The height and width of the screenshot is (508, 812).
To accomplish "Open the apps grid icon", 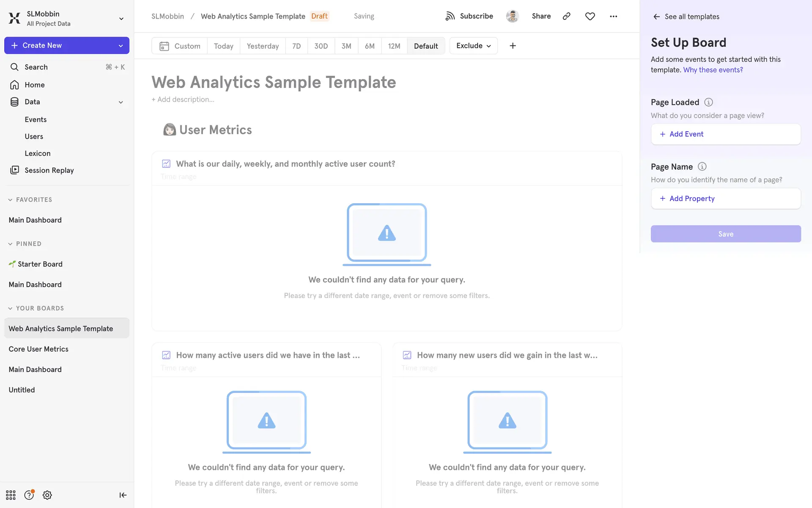I will [x=11, y=495].
